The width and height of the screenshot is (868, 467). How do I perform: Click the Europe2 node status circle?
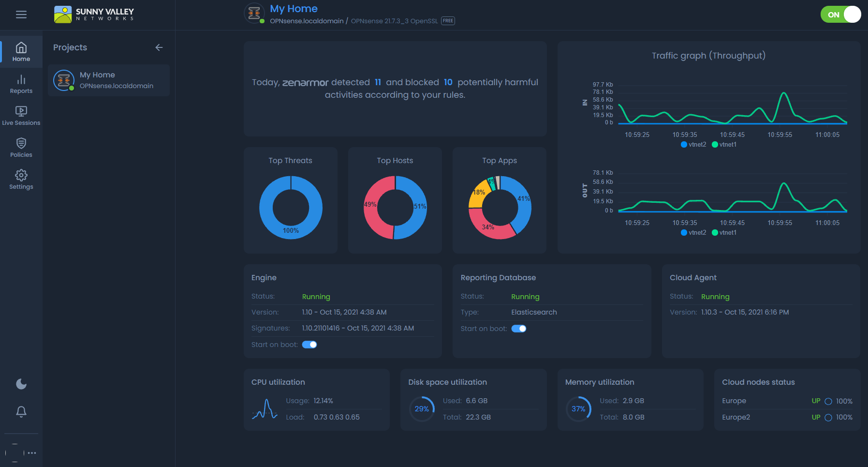click(x=828, y=418)
